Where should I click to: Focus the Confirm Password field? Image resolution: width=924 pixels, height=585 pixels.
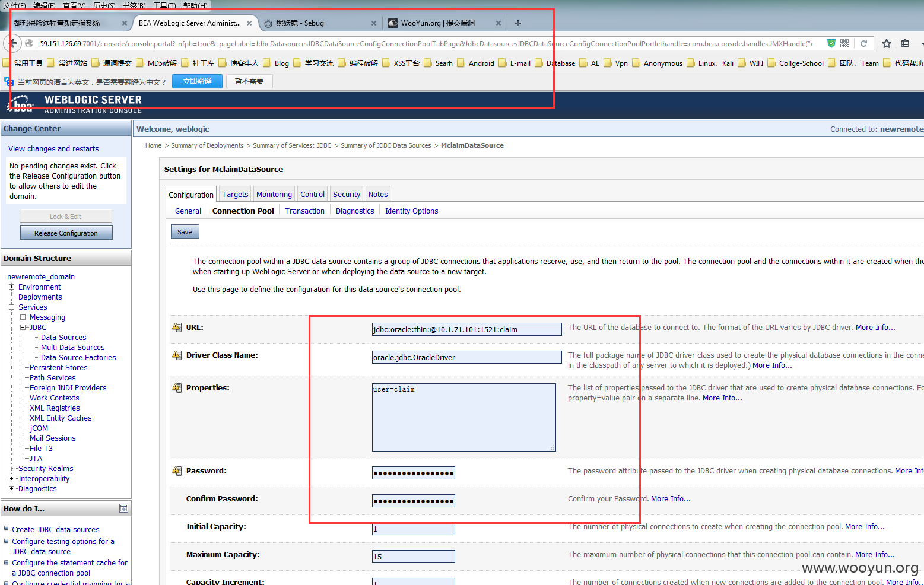(414, 501)
